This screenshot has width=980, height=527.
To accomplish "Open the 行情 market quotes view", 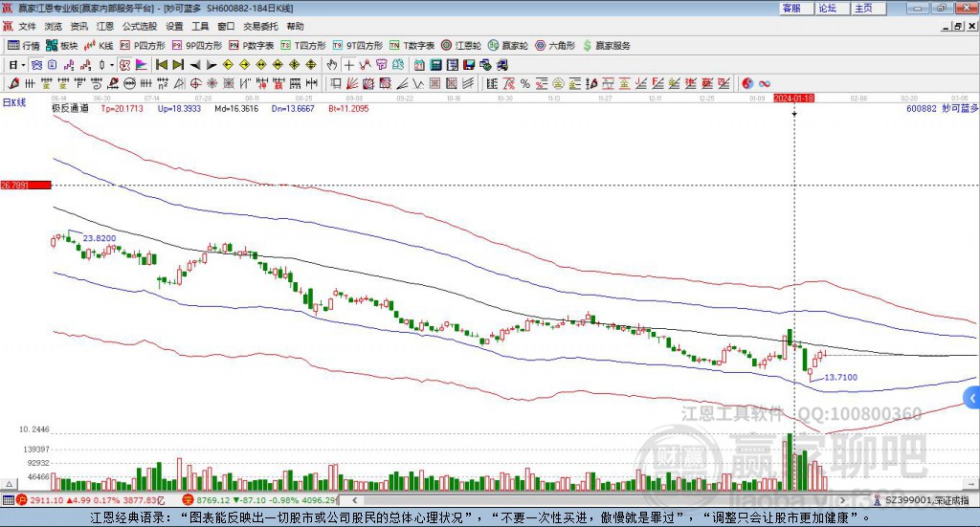I will pos(24,45).
